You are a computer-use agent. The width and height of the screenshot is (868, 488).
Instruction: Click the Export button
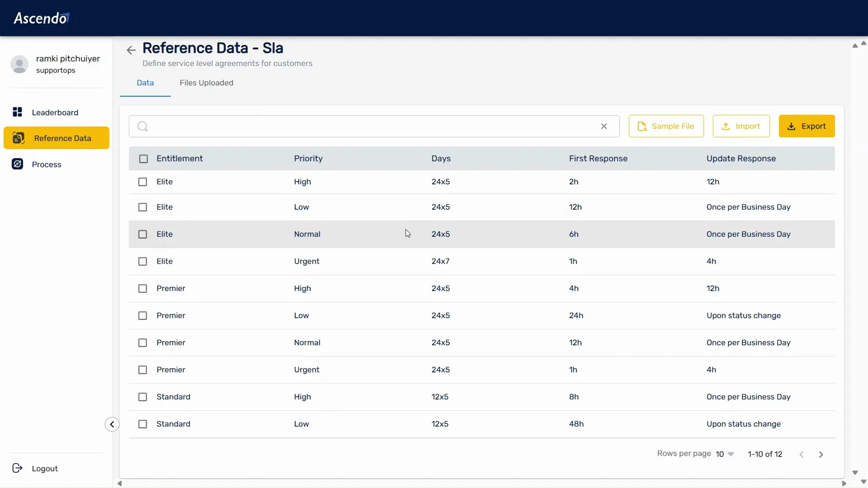point(807,126)
